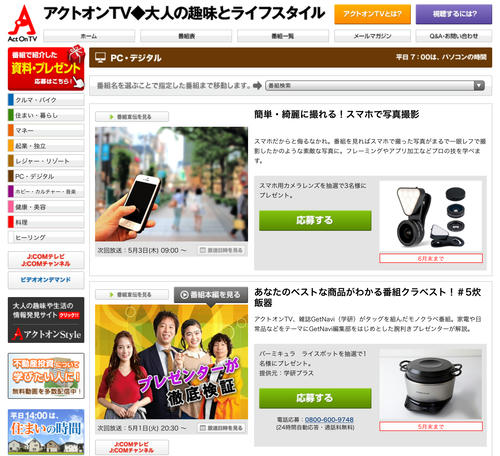Select 健康・美容 category
Screen dimensions: 500x456
pos(46,207)
